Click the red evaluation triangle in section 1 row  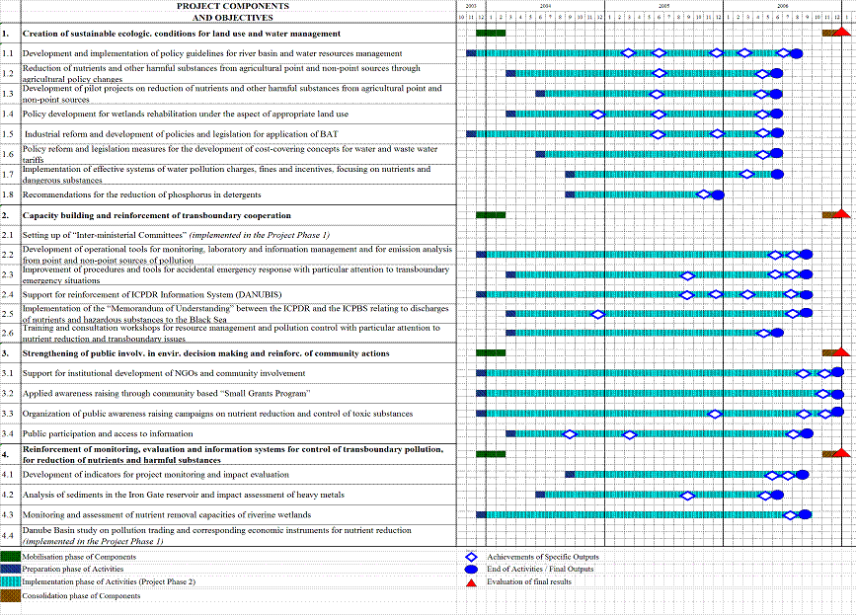(840, 33)
